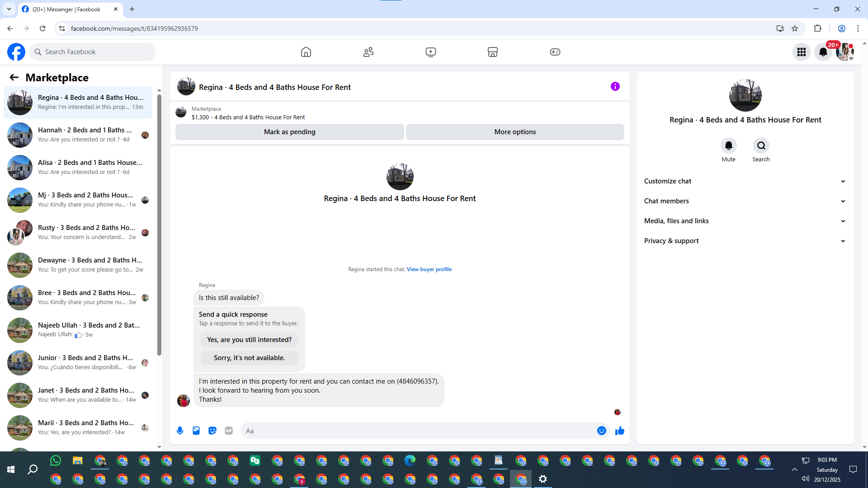Open system volume control
The image size is (868, 488).
pyautogui.click(x=805, y=479)
